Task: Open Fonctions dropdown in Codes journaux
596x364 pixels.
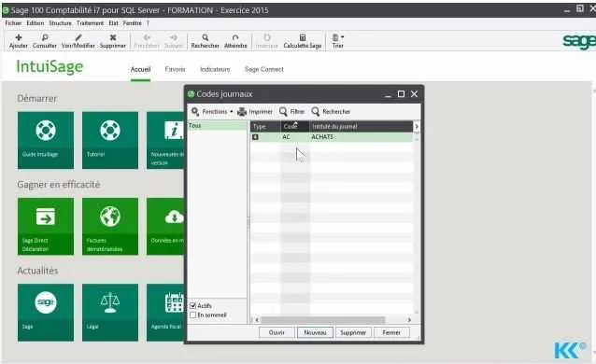Action: [x=212, y=111]
